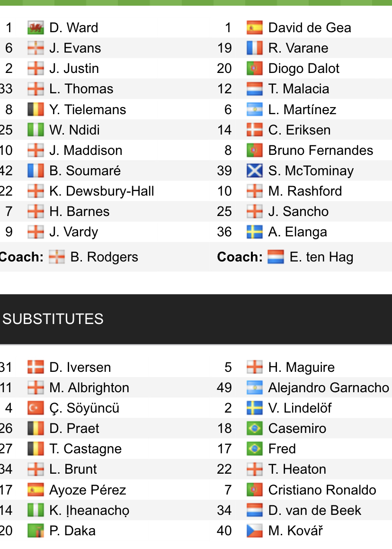This screenshot has width=392, height=549.
Task: Select Cristiano Ronaldo in substitutes list
Action: (x=322, y=490)
